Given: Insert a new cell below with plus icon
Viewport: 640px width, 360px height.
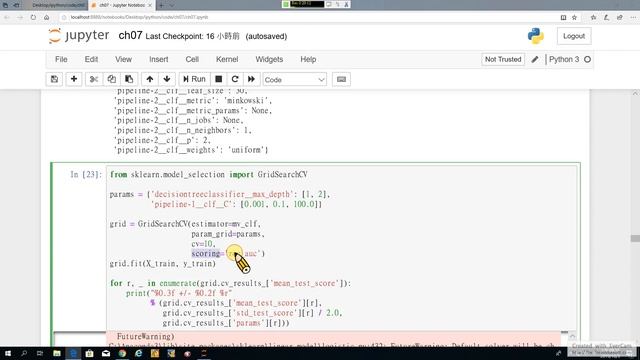Looking at the screenshot, I should pyautogui.click(x=74, y=79).
